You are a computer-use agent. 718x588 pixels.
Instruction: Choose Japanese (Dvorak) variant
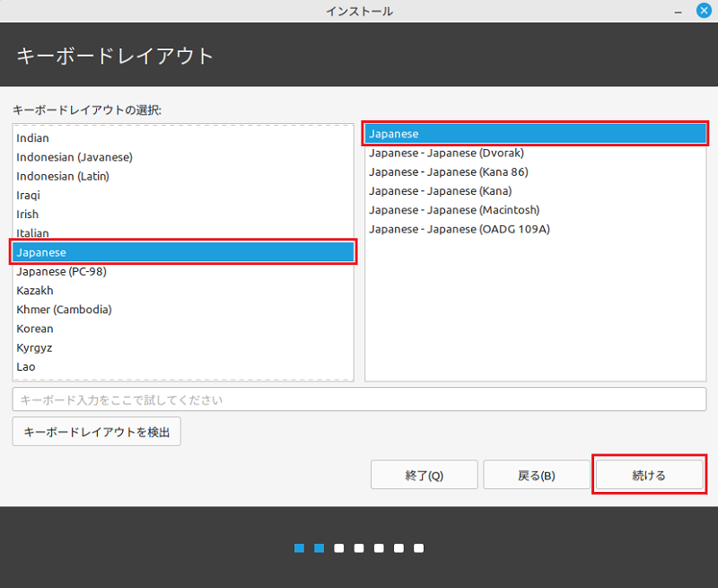tap(535, 153)
